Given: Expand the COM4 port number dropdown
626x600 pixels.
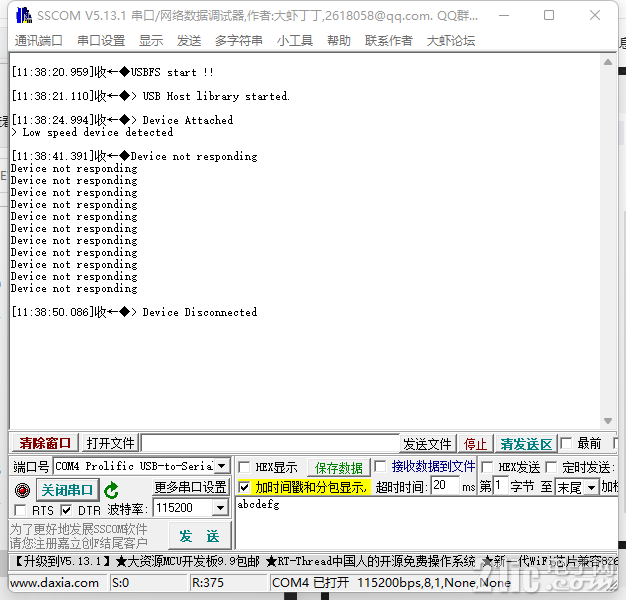Looking at the screenshot, I should pos(222,466).
